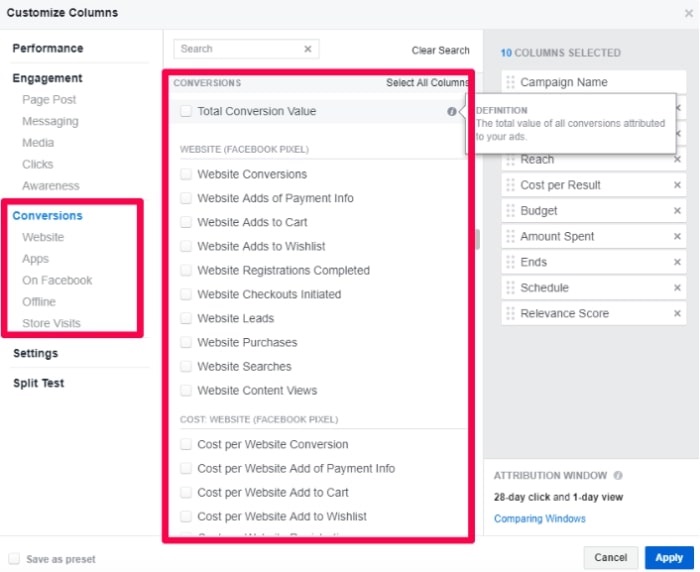Open the Comparing Windows link
Viewport: 700px width, 572px height.
(x=540, y=518)
